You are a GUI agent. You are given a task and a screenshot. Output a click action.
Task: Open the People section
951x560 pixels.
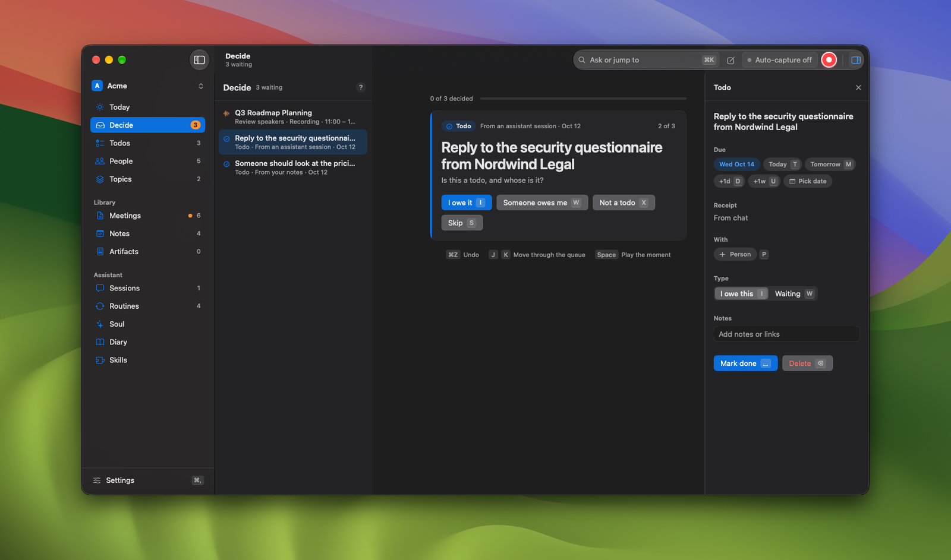coord(147,161)
